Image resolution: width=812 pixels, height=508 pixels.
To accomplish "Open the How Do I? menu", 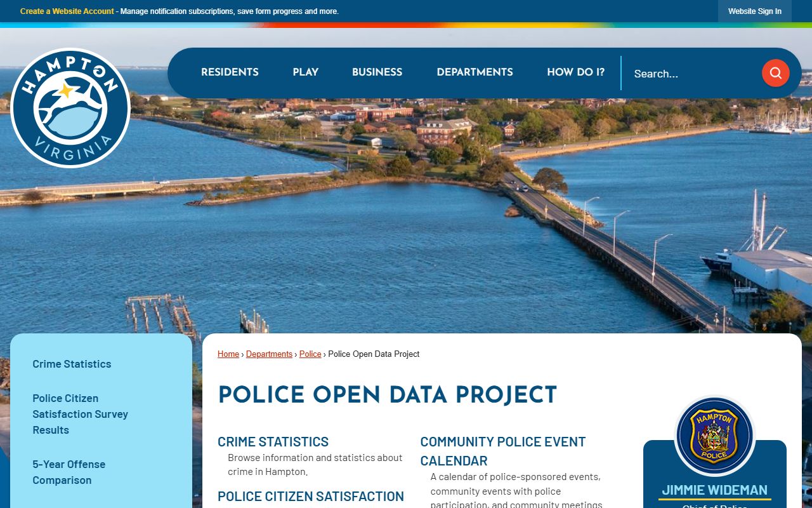I will [x=576, y=72].
